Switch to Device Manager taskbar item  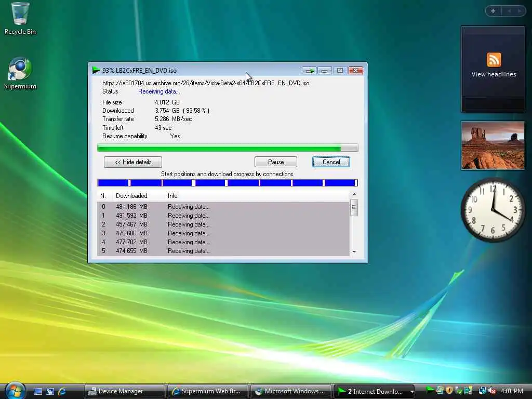point(124,392)
